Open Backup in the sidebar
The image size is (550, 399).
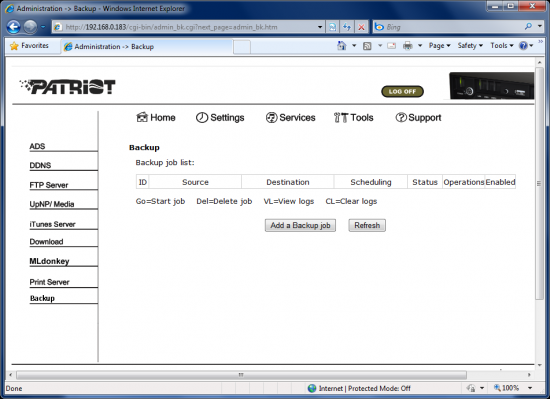(42, 298)
